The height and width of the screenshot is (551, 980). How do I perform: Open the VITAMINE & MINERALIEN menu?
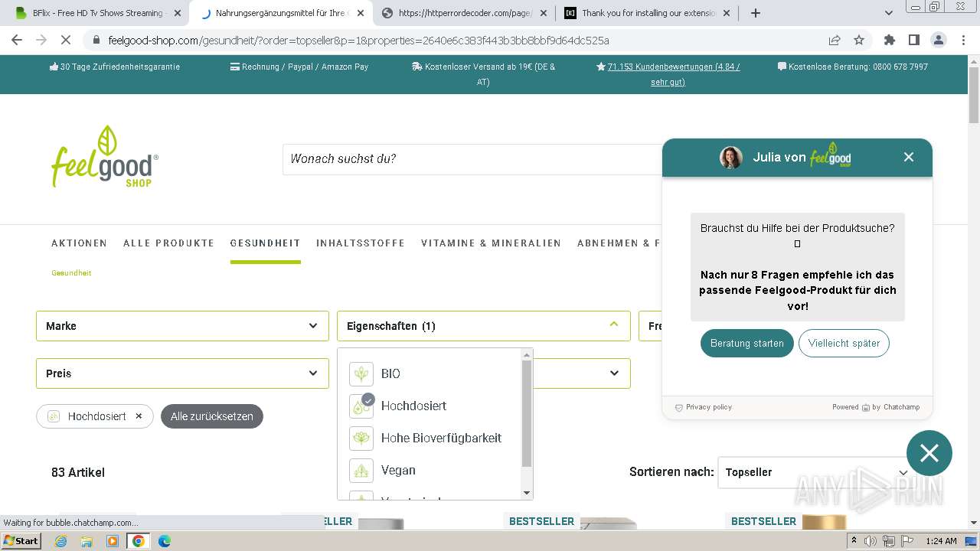[x=491, y=243]
